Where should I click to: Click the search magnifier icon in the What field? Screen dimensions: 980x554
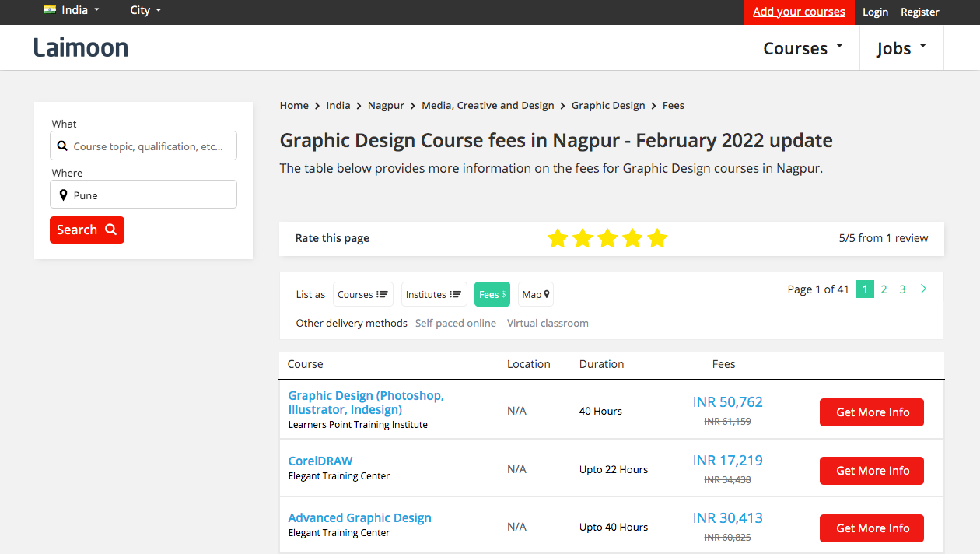62,146
